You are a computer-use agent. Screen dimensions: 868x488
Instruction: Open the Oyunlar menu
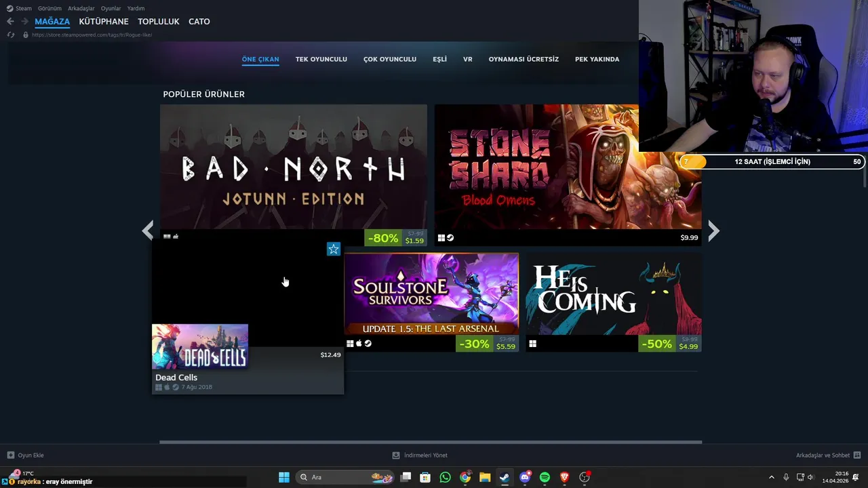pyautogui.click(x=111, y=8)
